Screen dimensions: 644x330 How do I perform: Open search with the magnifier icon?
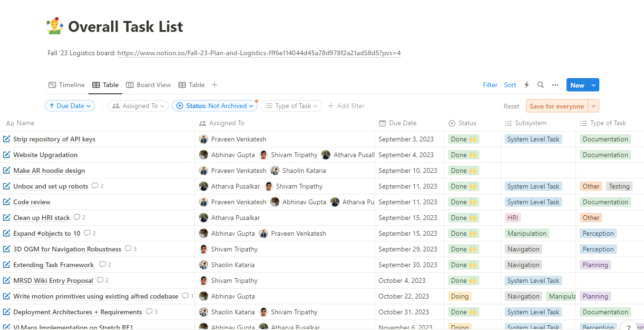[x=540, y=85]
